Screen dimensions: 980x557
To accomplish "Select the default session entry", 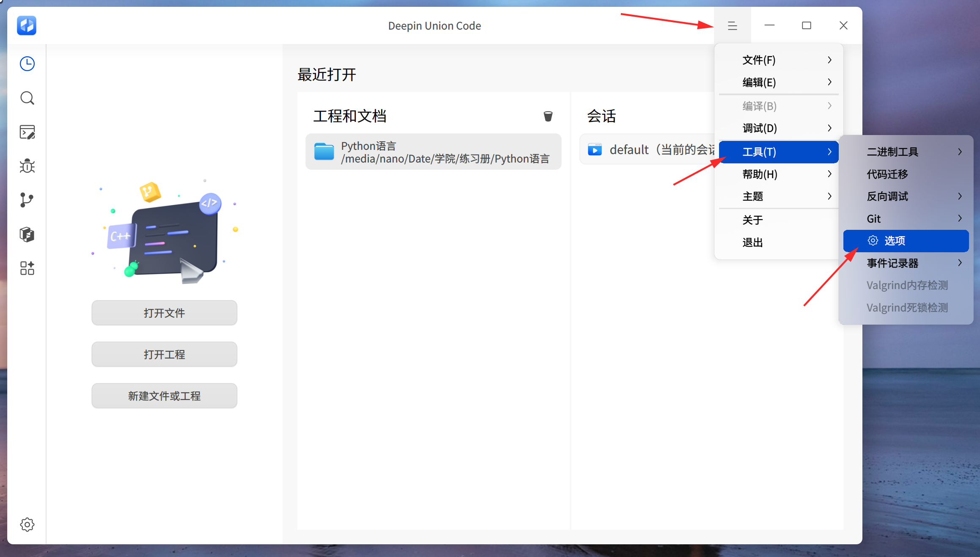I will pos(647,149).
